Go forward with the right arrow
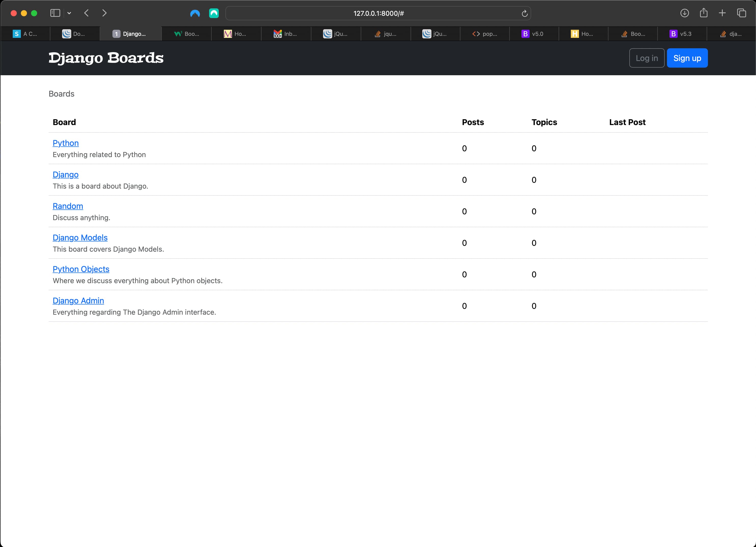Screen dimensions: 756x547 (104, 13)
